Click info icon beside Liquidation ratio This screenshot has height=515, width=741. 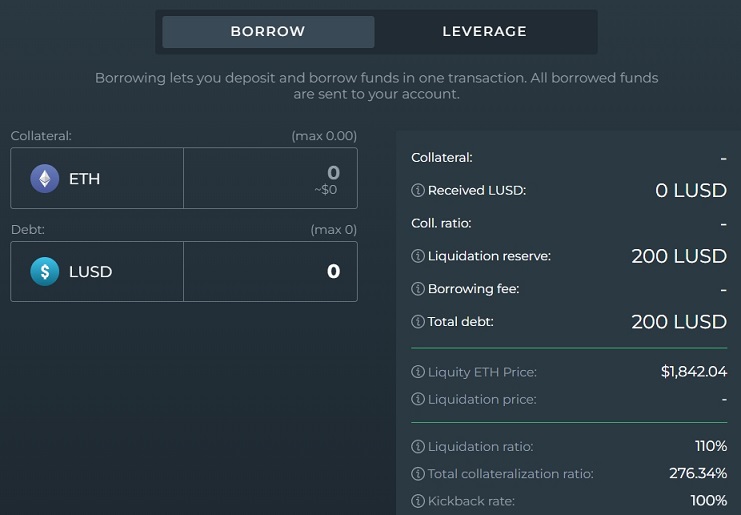pos(418,446)
